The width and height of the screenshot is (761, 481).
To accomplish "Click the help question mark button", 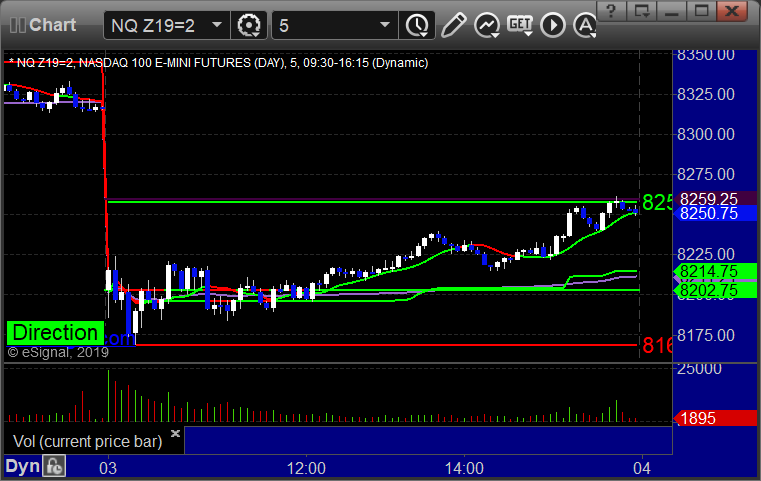I will pos(612,11).
